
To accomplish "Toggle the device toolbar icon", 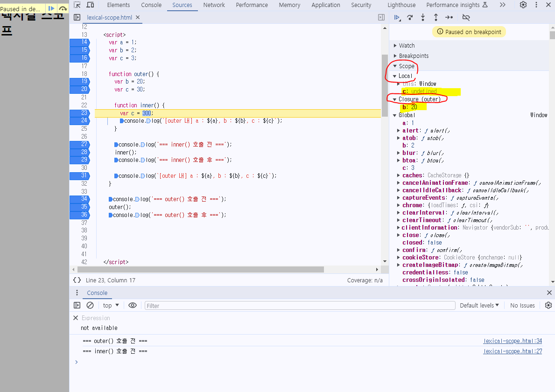I will coord(90,5).
